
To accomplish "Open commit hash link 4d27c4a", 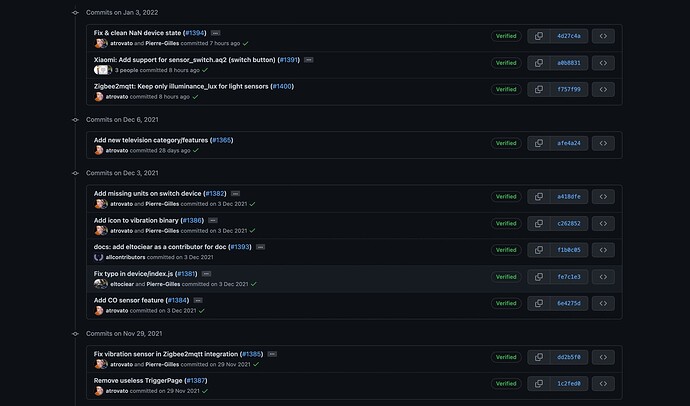I will 569,36.
